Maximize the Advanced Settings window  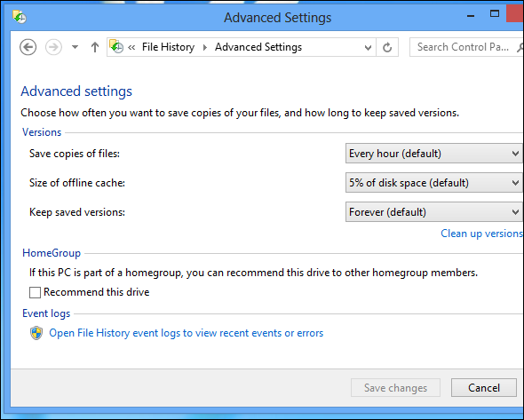pyautogui.click(x=495, y=14)
